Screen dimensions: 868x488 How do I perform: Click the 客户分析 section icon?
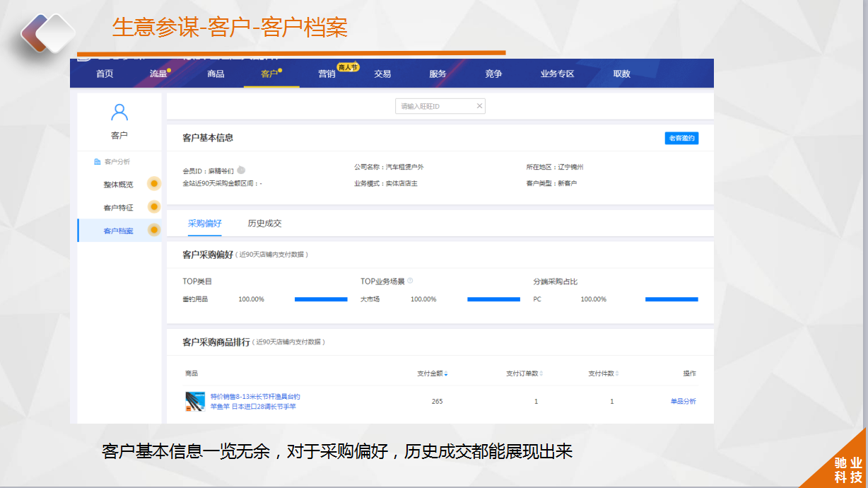[x=98, y=162]
